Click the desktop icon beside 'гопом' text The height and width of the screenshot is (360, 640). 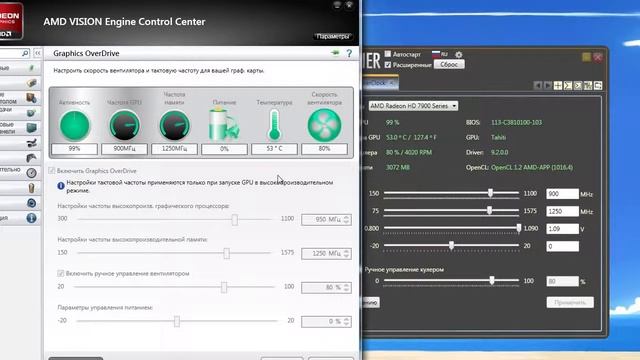pyautogui.click(x=31, y=98)
